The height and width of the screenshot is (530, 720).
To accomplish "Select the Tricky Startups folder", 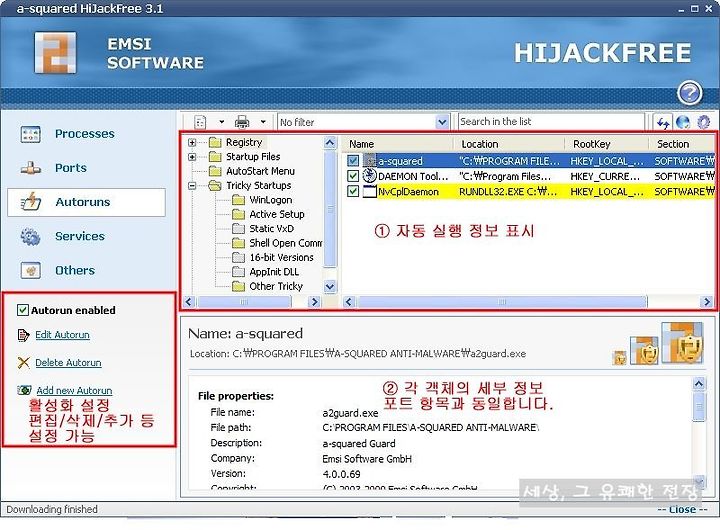I will point(259,186).
